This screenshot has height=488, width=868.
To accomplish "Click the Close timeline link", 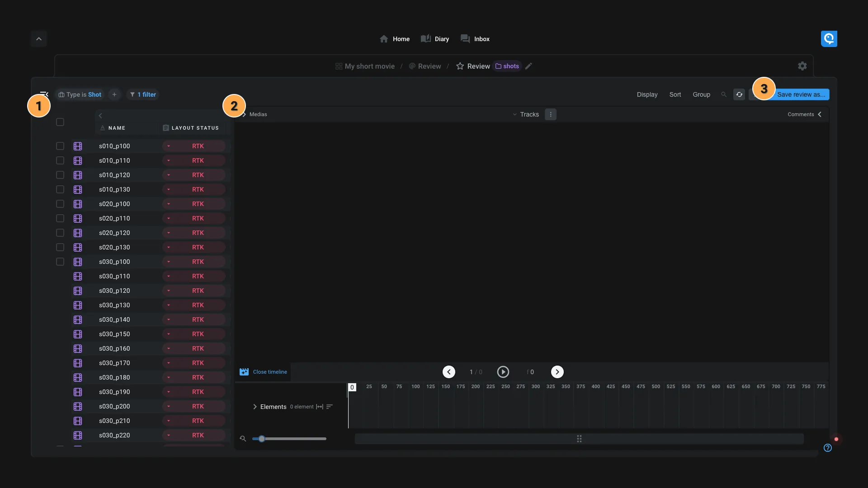I will (x=269, y=372).
